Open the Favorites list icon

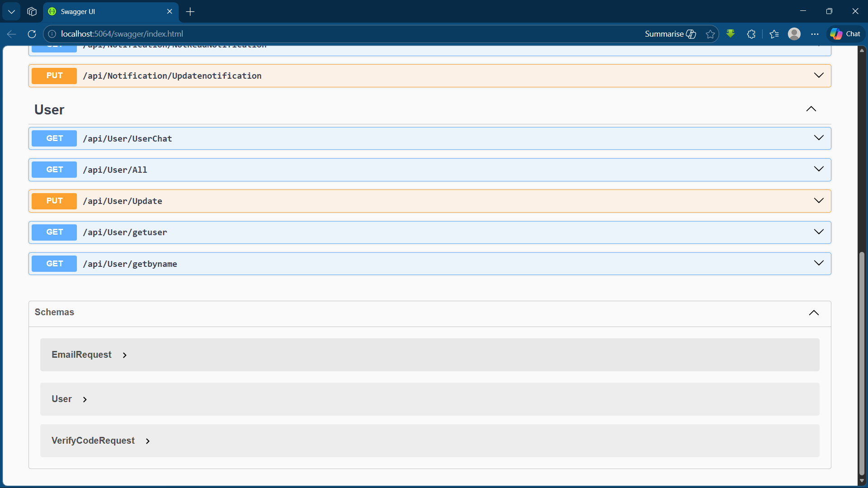774,34
